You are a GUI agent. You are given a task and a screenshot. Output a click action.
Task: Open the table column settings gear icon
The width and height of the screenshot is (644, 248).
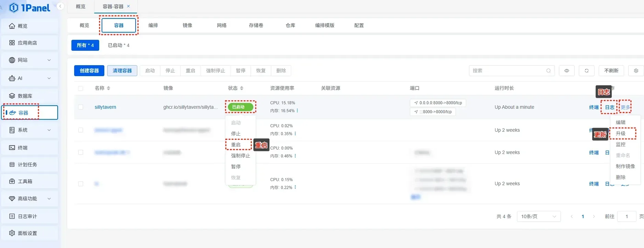click(636, 71)
